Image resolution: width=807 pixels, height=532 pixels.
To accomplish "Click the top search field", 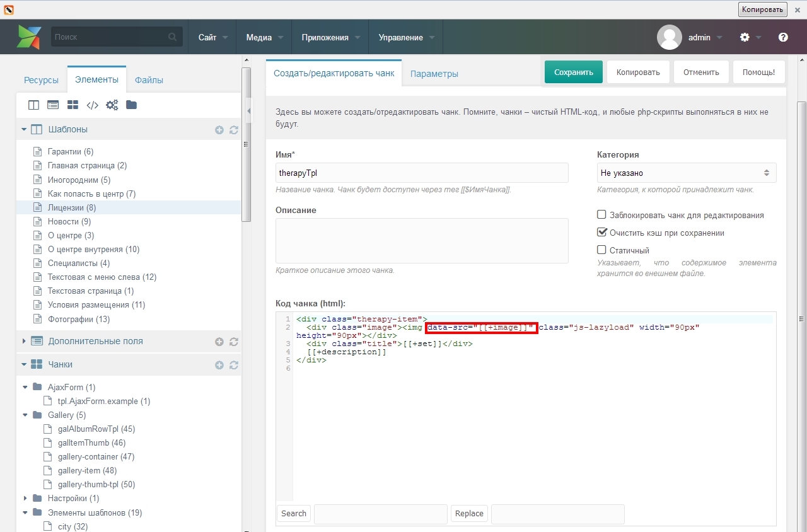I will tap(117, 37).
